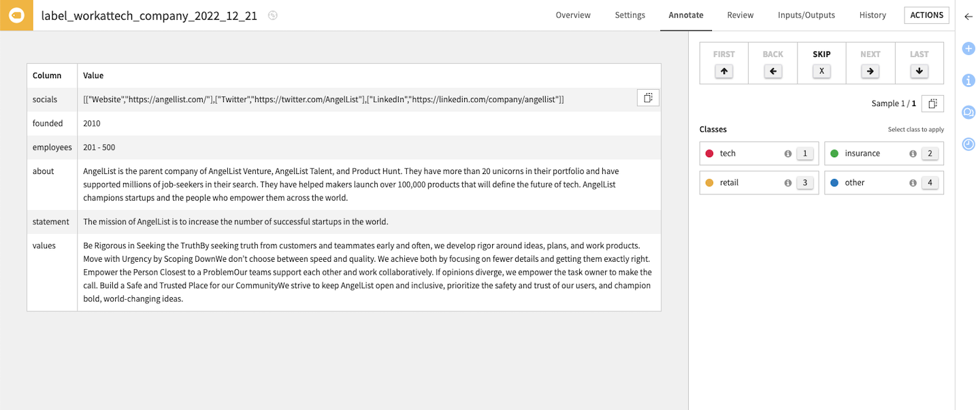Open the info panel icon in sidebar
Image resolution: width=980 pixels, height=410 pixels.
point(968,80)
